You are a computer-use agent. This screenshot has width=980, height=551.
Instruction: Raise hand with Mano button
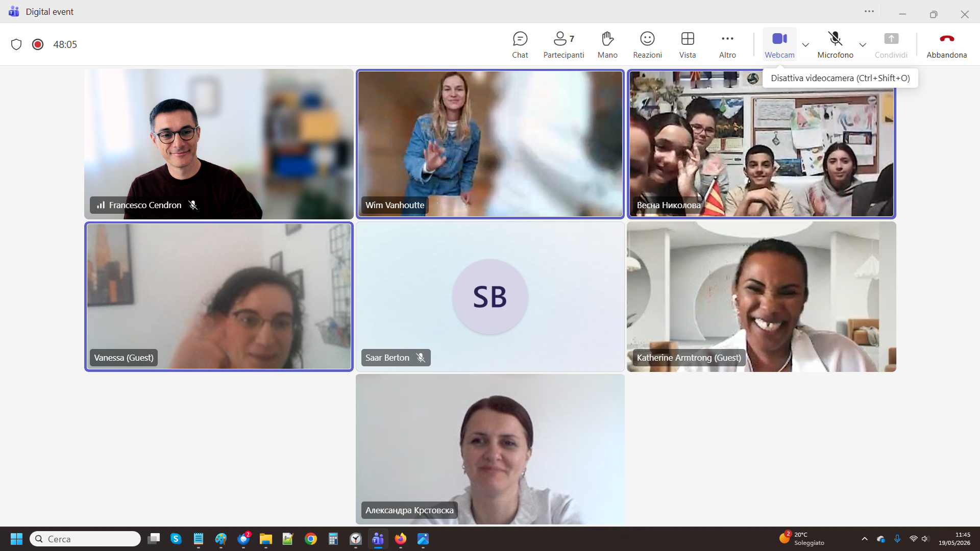click(607, 45)
